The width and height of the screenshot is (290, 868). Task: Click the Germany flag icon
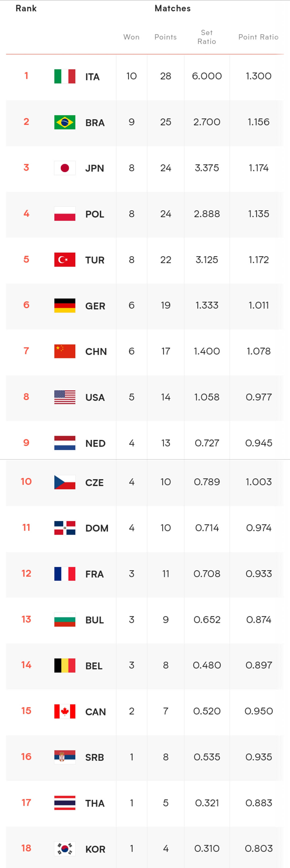click(x=65, y=306)
